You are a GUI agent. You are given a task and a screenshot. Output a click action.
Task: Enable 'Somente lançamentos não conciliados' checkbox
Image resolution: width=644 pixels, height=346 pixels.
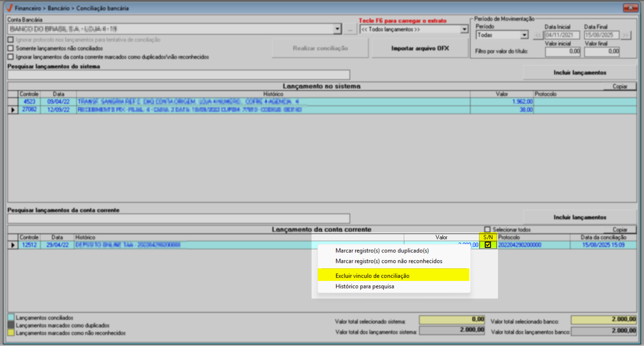[11, 48]
